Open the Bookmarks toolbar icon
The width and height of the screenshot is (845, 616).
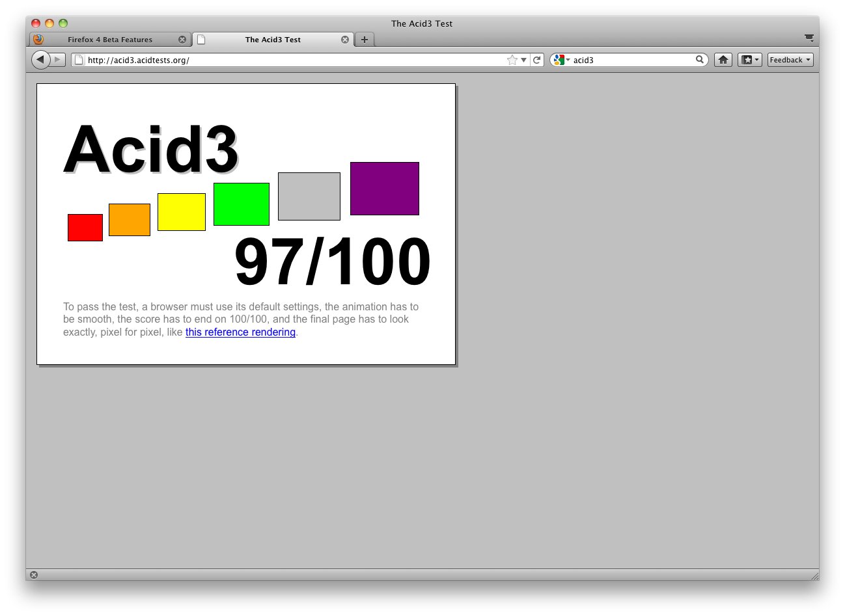(746, 59)
